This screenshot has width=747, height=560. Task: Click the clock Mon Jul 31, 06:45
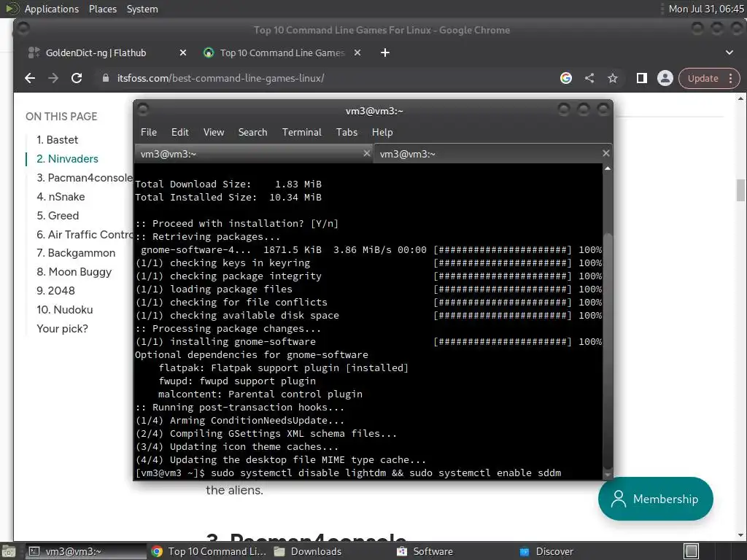pos(706,9)
